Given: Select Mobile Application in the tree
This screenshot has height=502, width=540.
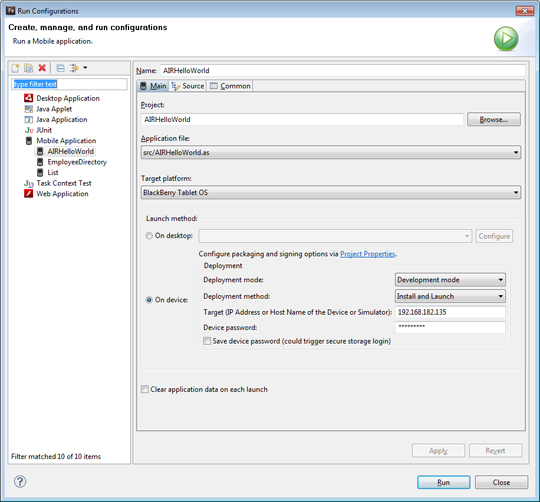Looking at the screenshot, I should pos(66,140).
